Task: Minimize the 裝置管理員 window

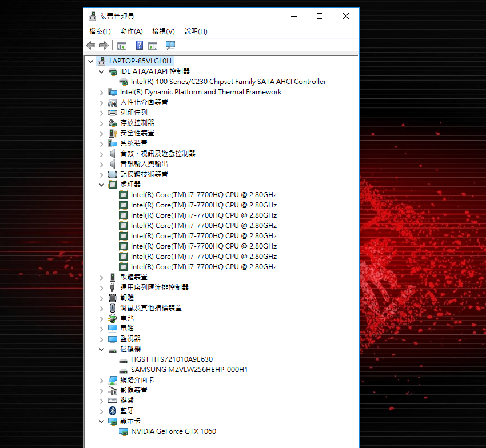Action: [294, 16]
